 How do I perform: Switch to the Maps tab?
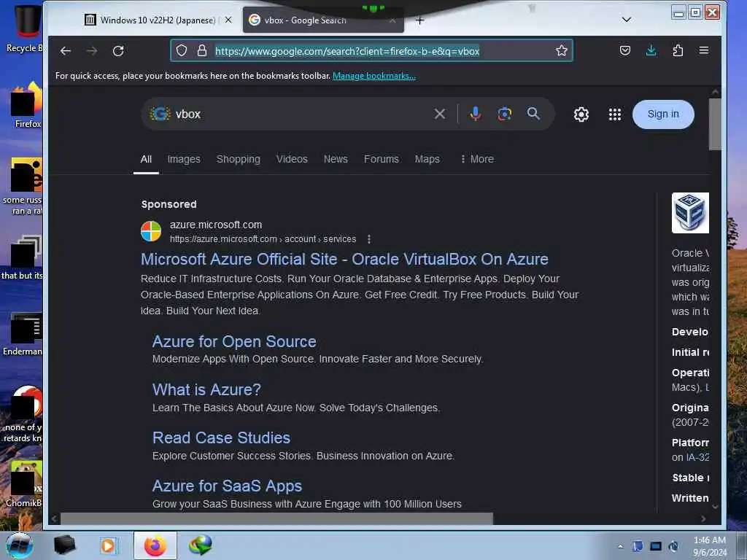(x=427, y=159)
